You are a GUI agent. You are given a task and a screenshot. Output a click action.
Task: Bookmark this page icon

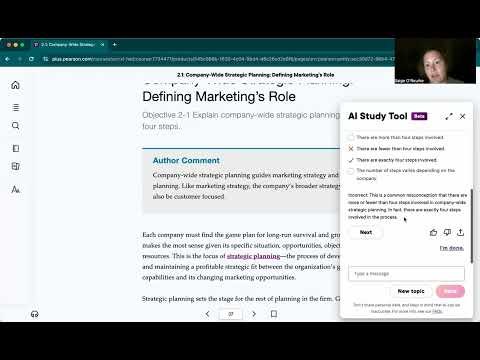[274, 314]
